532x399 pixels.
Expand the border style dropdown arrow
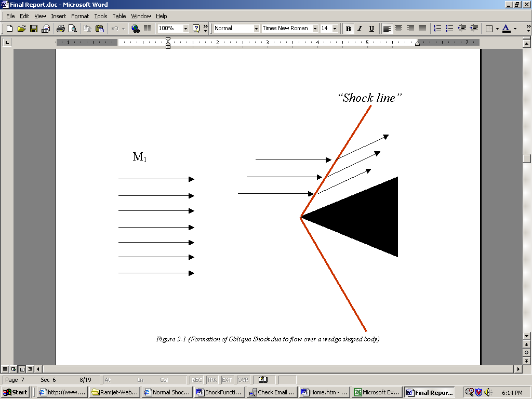click(x=497, y=29)
